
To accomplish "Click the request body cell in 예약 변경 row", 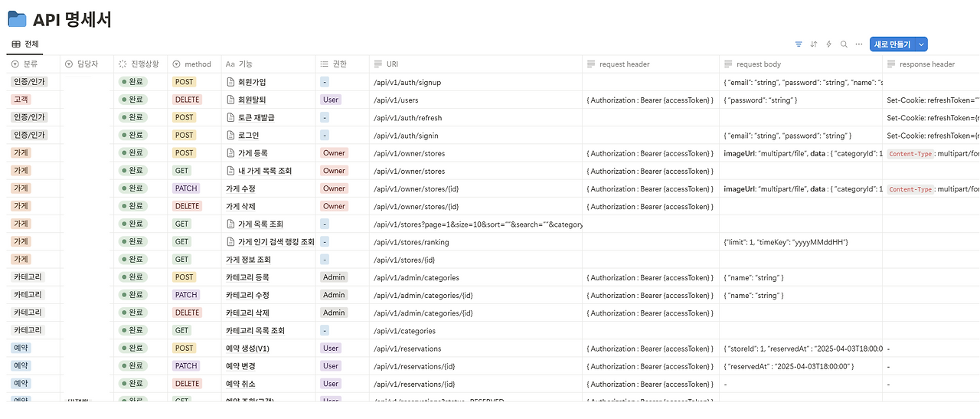I will click(x=801, y=366).
